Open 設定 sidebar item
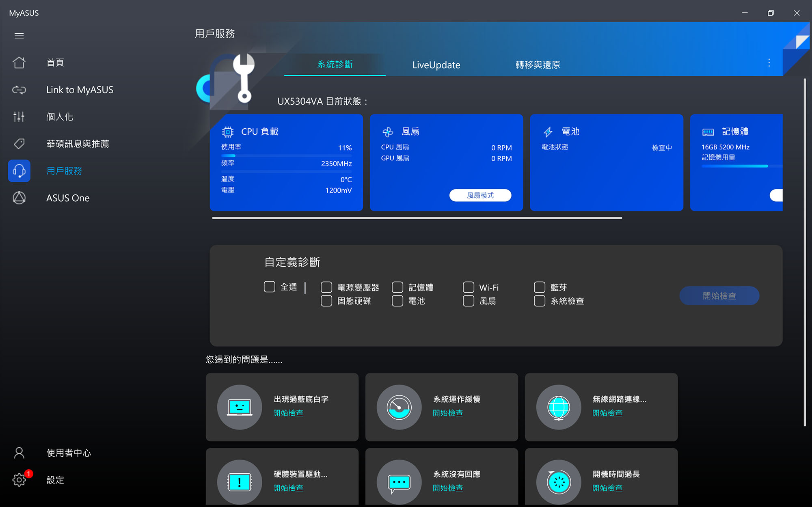The image size is (812, 507). pyautogui.click(x=55, y=480)
